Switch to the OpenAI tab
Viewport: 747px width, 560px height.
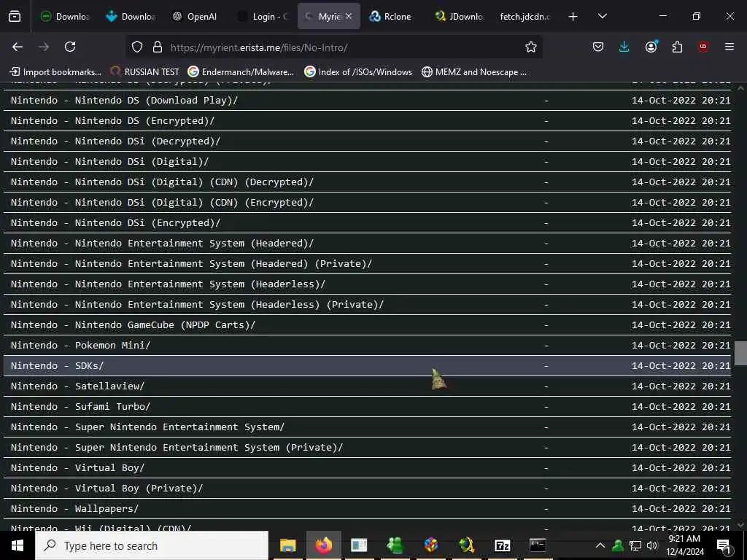(196, 17)
